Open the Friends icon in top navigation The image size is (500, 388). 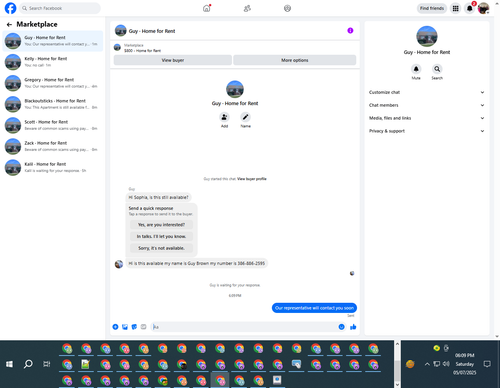coord(247,8)
